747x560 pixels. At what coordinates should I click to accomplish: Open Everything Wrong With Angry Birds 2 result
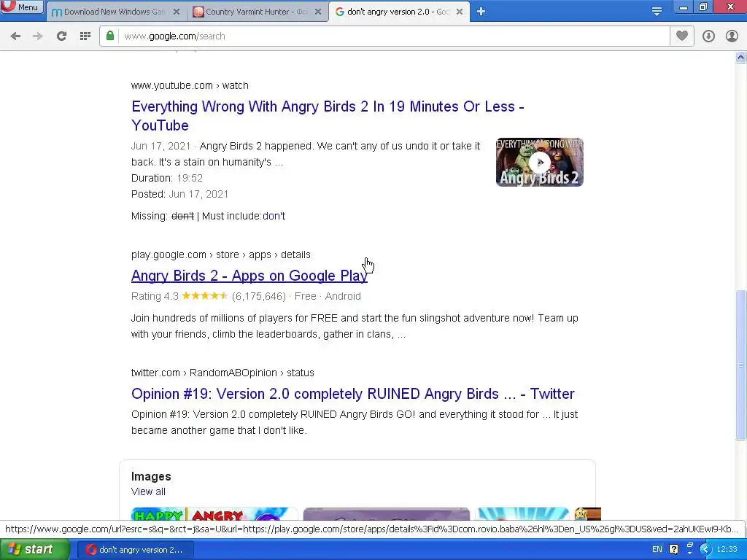328,116
